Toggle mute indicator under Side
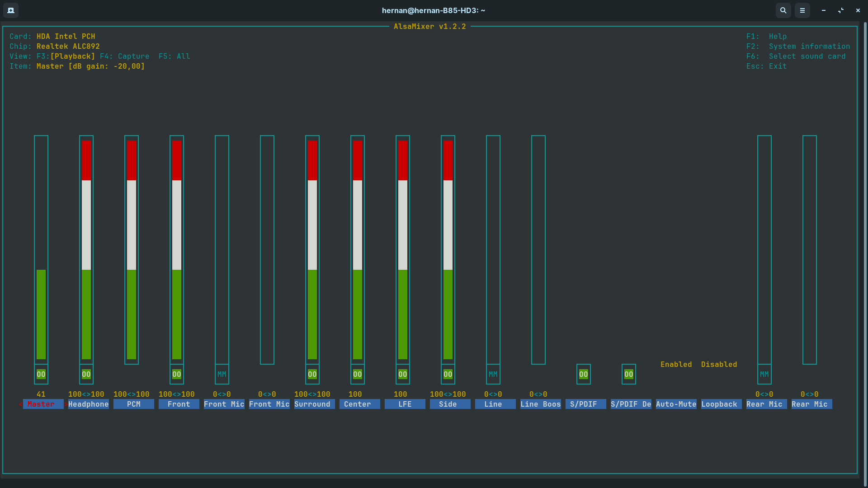 point(448,374)
